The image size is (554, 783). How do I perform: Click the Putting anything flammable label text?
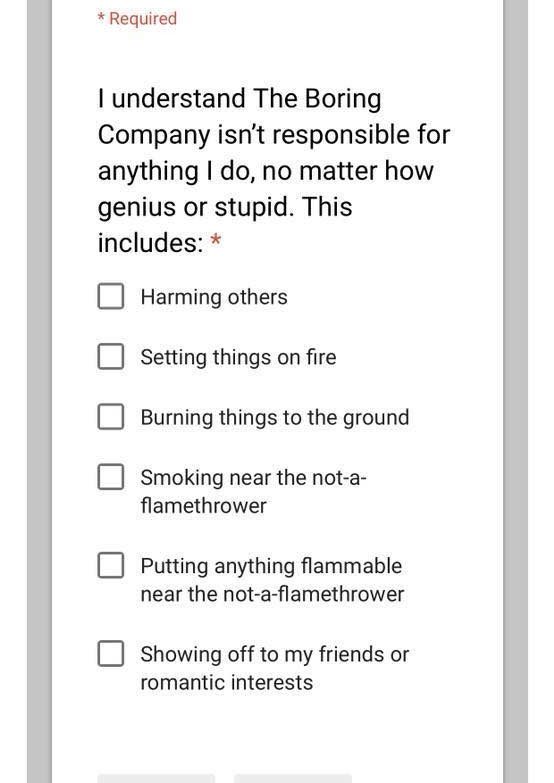click(x=271, y=566)
